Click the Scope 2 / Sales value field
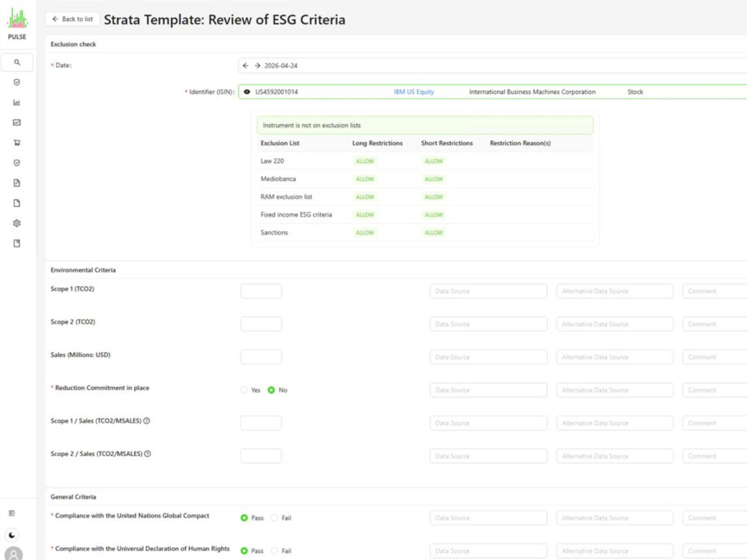This screenshot has height=560, width=747. pyautogui.click(x=261, y=456)
